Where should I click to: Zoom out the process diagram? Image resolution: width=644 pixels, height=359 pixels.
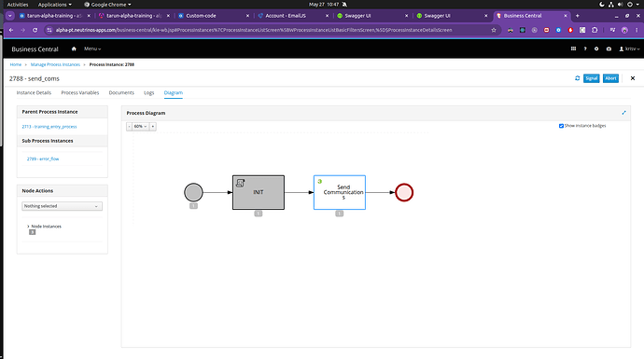tap(129, 127)
